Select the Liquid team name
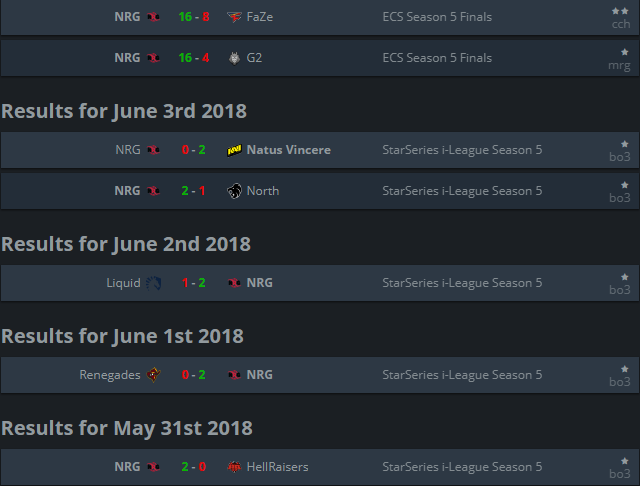The image size is (640, 486). 123,283
